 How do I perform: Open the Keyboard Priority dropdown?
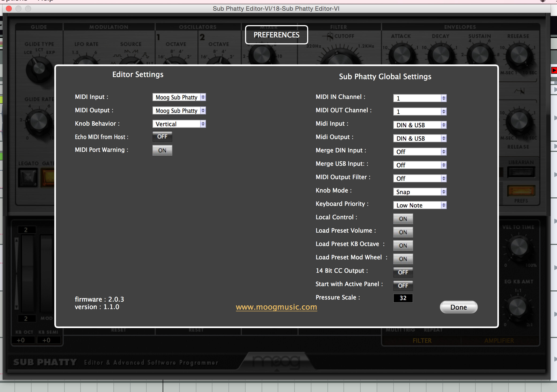point(419,205)
